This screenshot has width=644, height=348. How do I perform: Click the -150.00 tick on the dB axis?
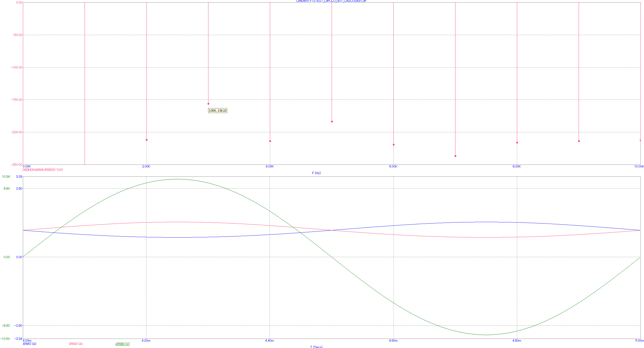click(17, 100)
